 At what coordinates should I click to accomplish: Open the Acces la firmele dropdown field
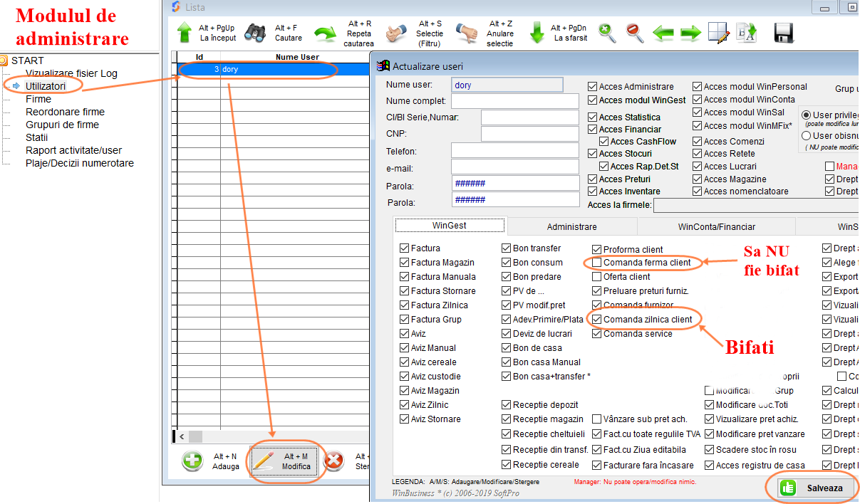coord(755,206)
